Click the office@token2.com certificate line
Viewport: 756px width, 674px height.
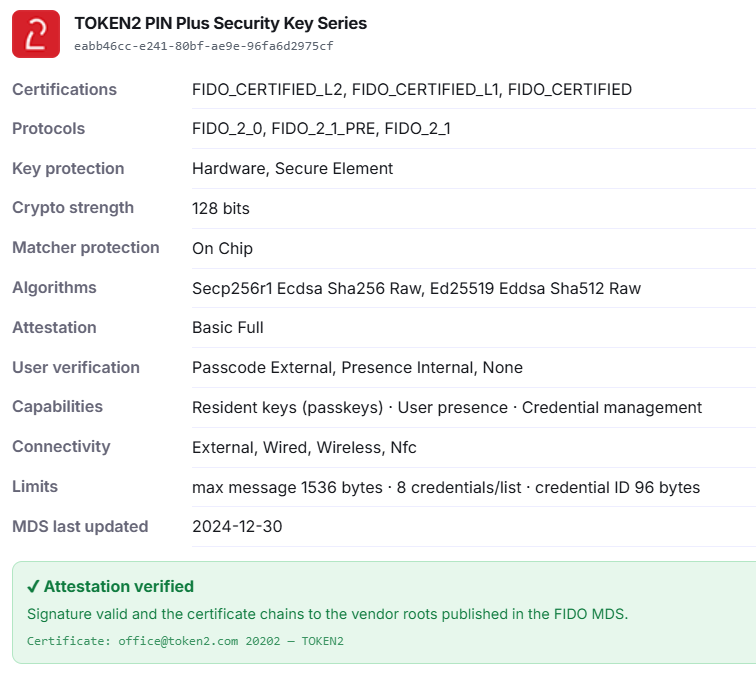point(185,641)
